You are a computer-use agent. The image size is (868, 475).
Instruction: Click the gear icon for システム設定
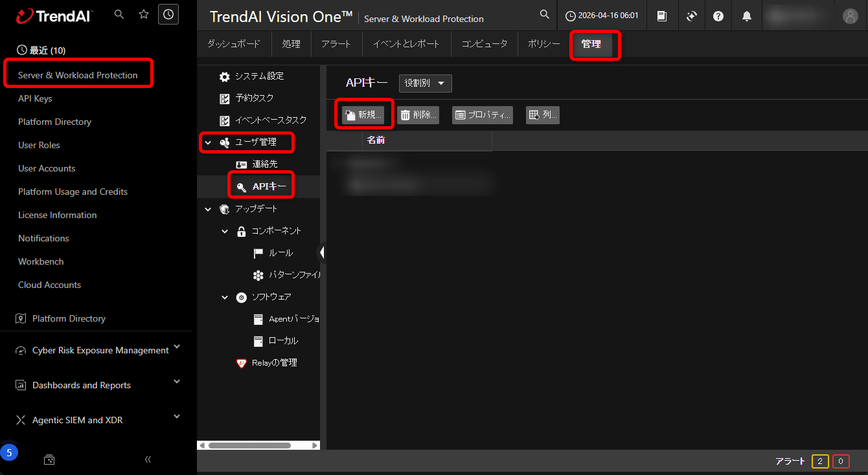(224, 77)
